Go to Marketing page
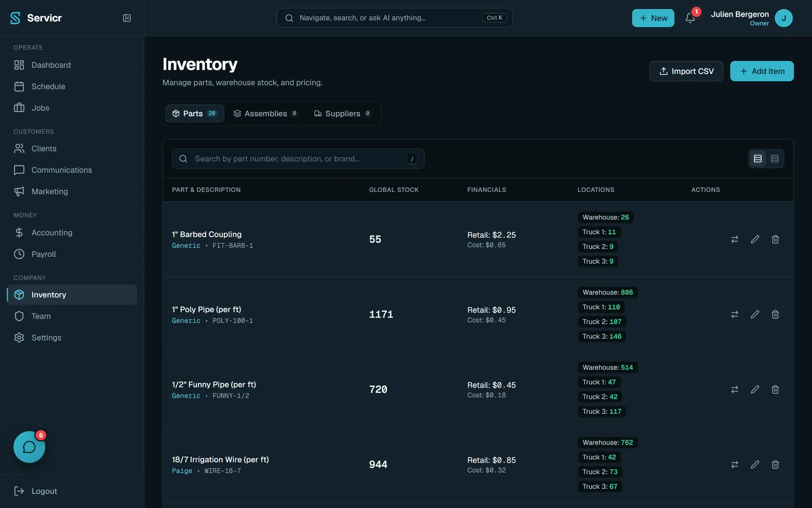This screenshot has width=812, height=508. coord(72,191)
